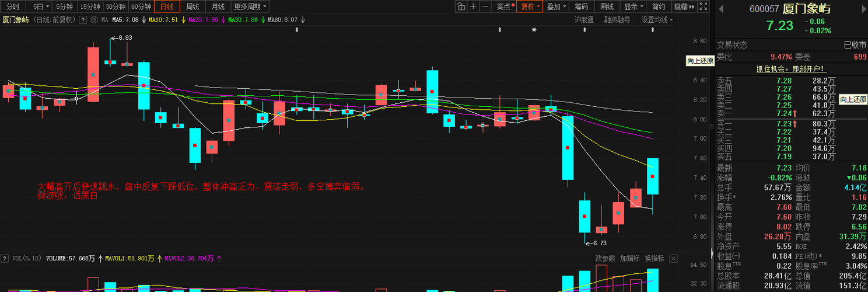Switch to 周线 weekly chart tab
Image resolution: width=868 pixels, height=292 pixels.
pyautogui.click(x=192, y=6)
